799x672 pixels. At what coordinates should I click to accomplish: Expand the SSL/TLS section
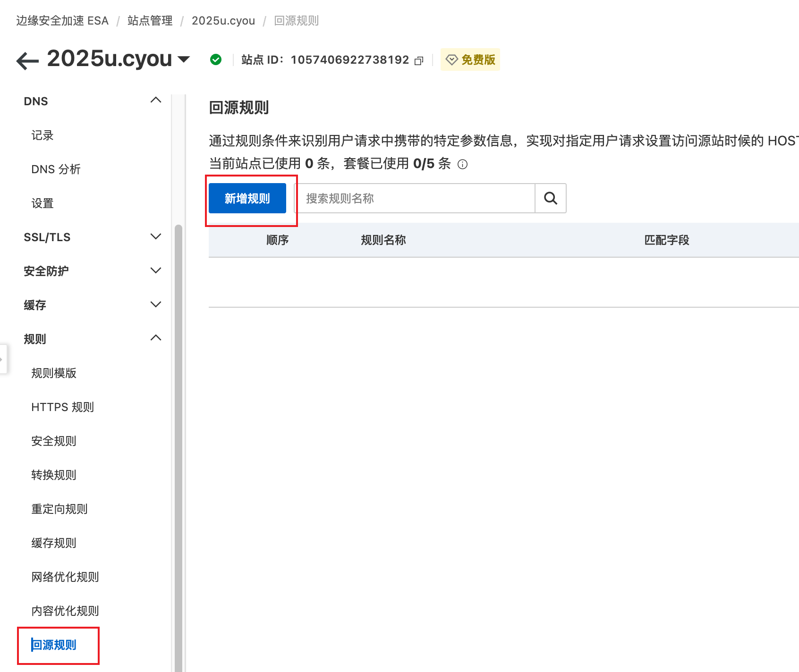point(156,236)
